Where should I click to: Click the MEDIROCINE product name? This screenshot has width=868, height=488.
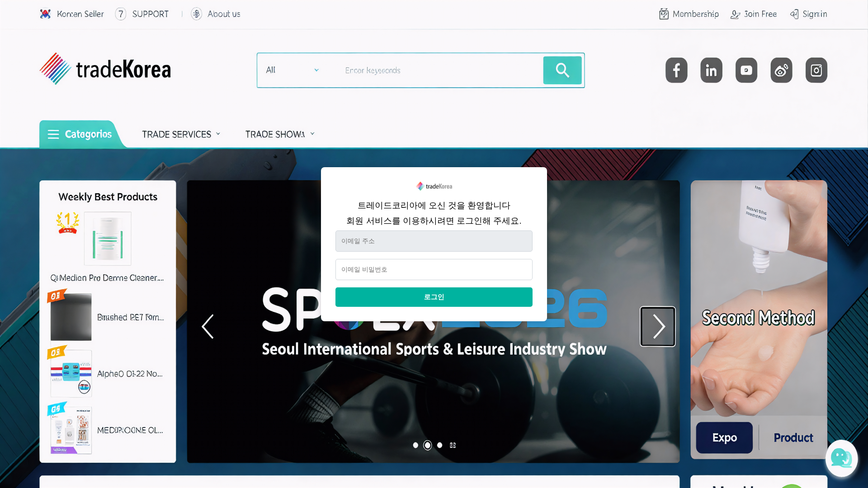[x=130, y=430]
